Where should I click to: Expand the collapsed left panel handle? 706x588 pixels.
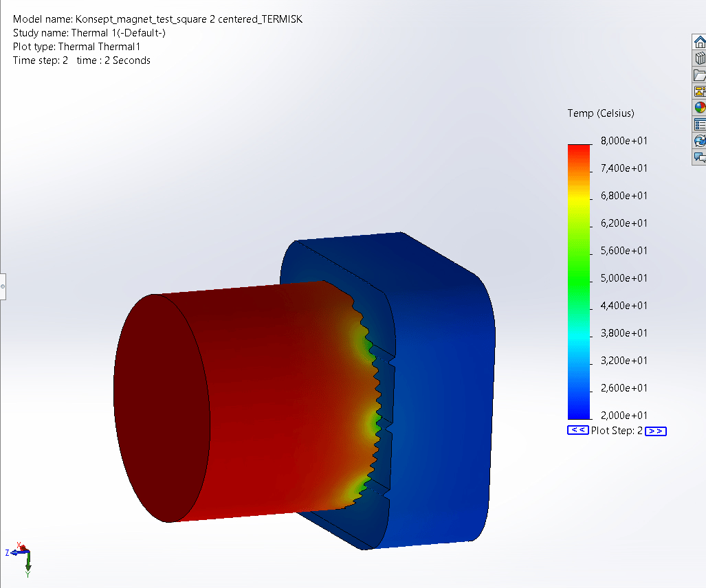[3, 285]
